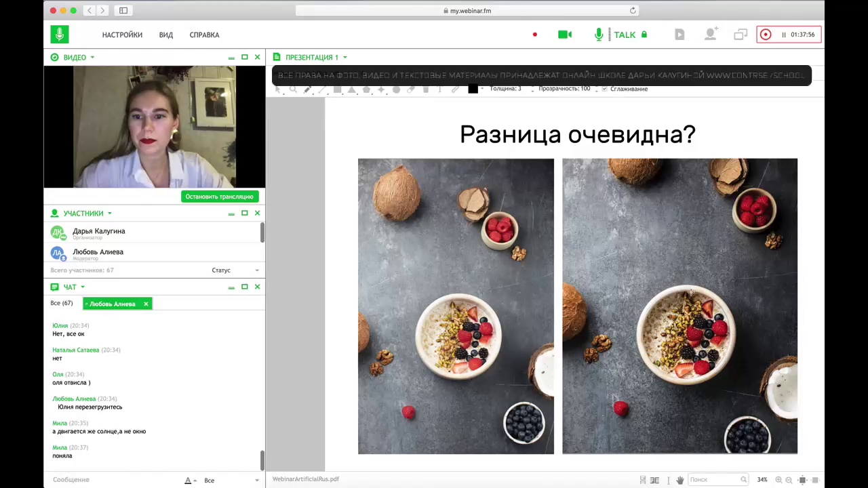Click the fit-to-width icon
Image resolution: width=868 pixels, height=488 pixels.
(x=814, y=480)
